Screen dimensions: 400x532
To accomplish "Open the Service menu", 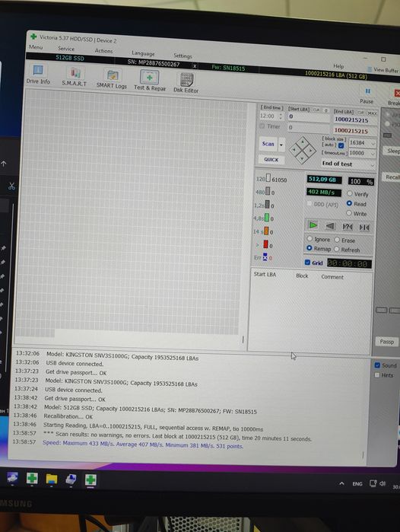I will 65,49.
